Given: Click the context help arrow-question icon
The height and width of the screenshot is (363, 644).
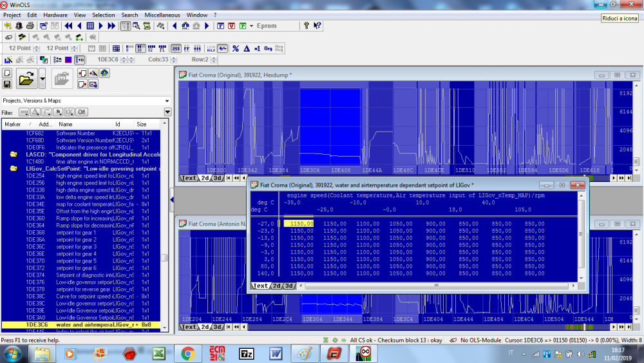Looking at the screenshot, I should (x=317, y=26).
